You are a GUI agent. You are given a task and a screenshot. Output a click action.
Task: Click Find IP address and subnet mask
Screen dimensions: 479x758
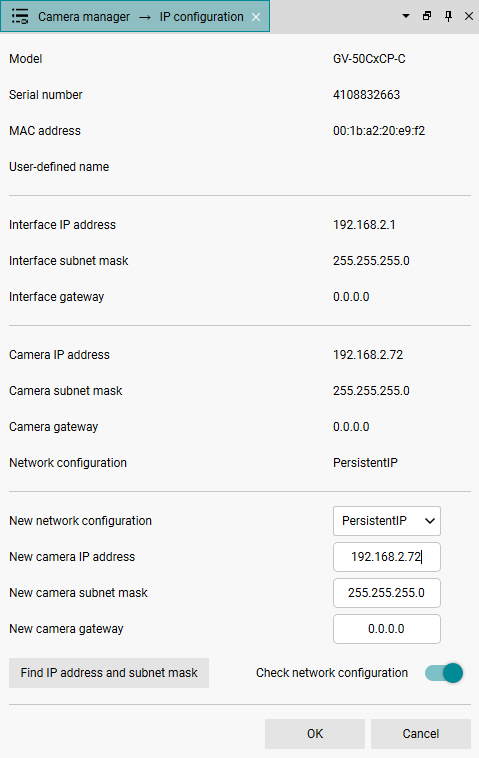109,673
